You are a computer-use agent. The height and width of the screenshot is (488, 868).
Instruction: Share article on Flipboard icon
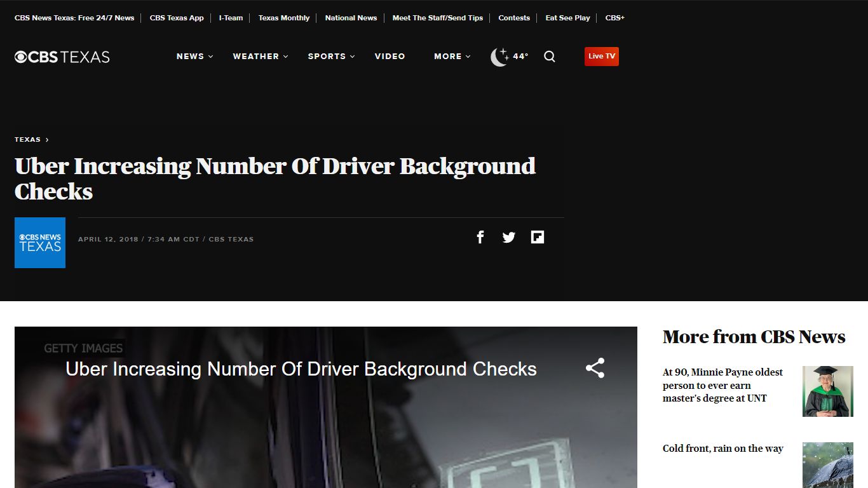coord(538,237)
